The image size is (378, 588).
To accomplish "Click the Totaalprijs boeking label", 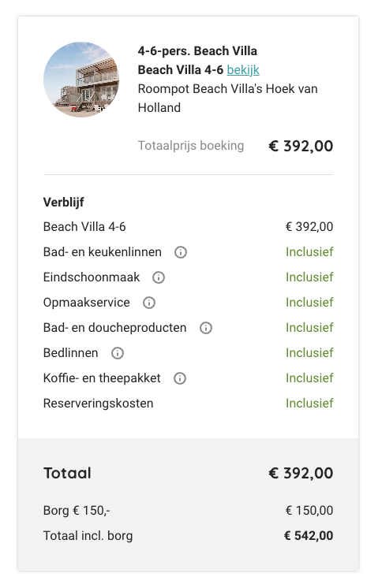I will (191, 146).
